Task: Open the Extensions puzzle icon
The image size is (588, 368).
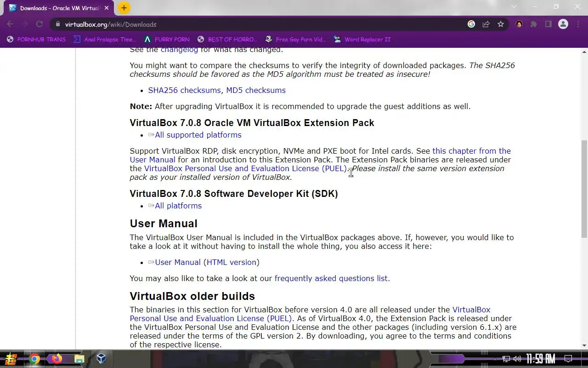Action: pyautogui.click(x=534, y=24)
